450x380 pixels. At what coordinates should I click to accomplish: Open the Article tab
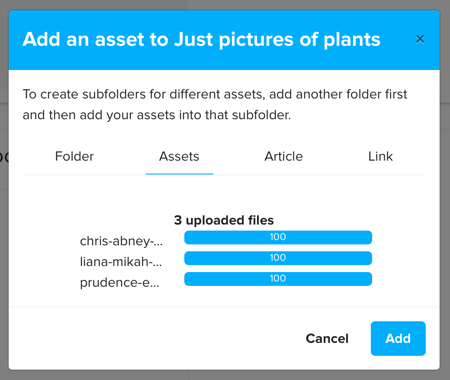(x=283, y=156)
